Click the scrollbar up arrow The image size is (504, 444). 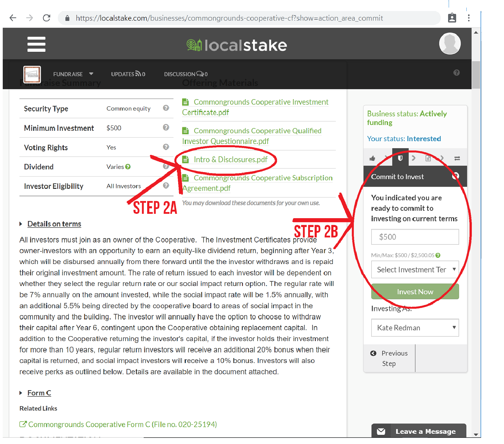[x=476, y=32]
